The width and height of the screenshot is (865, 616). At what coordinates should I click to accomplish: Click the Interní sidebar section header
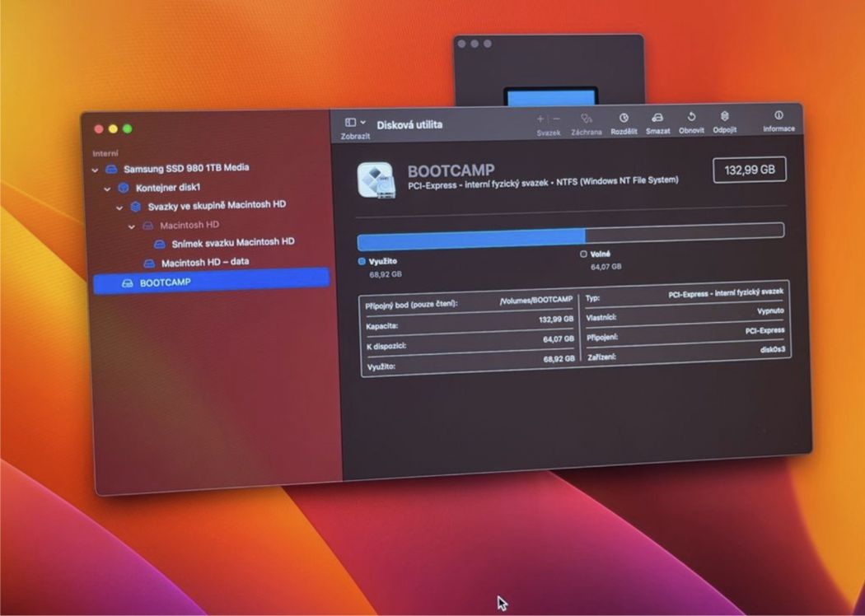tap(105, 153)
